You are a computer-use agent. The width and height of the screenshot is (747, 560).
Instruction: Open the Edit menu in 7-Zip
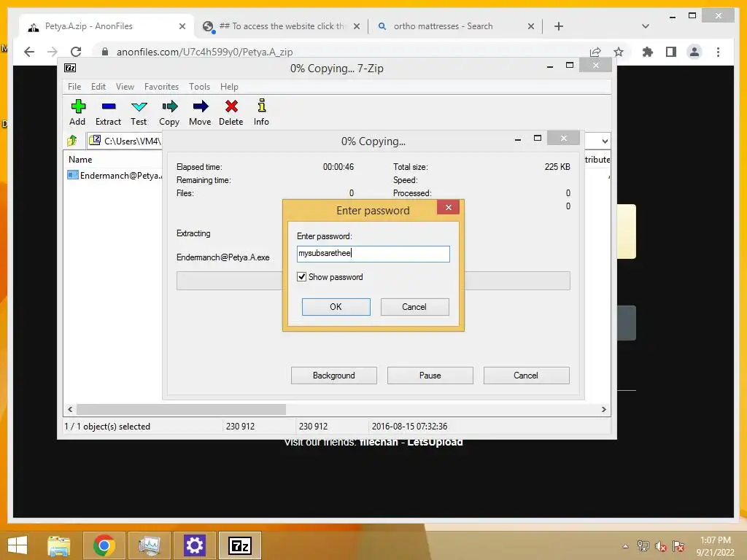[98, 87]
